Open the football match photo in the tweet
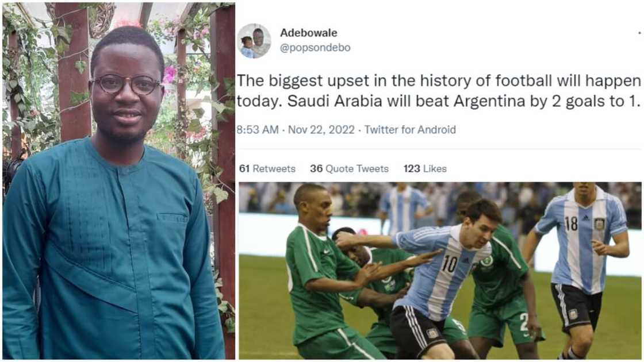The image size is (644, 362). tap(440, 271)
